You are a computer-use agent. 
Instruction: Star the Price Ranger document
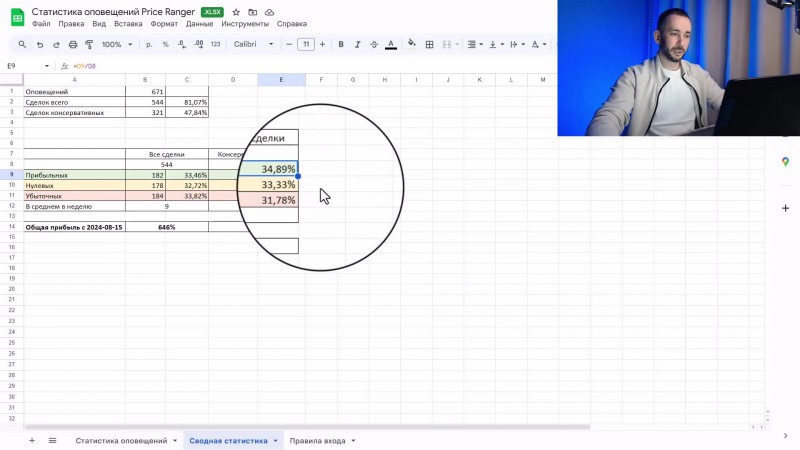point(236,12)
